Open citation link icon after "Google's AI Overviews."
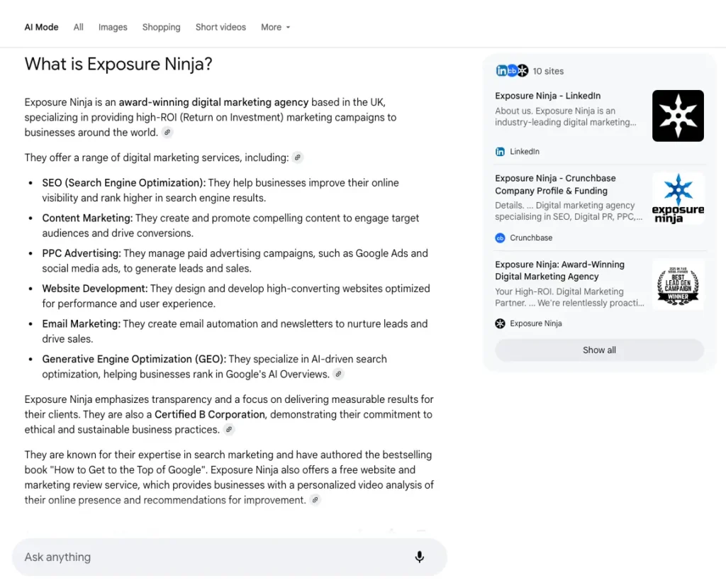 (338, 374)
